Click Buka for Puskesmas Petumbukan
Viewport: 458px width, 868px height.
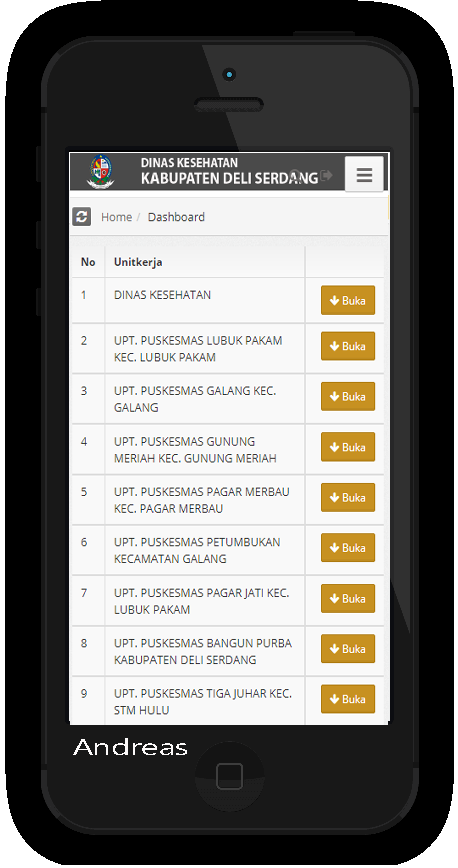point(348,548)
